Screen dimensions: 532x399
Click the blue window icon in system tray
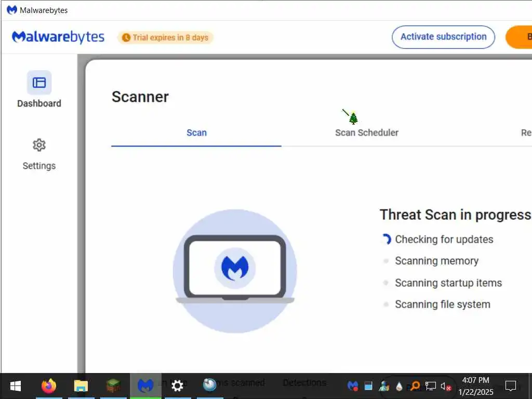(x=368, y=386)
